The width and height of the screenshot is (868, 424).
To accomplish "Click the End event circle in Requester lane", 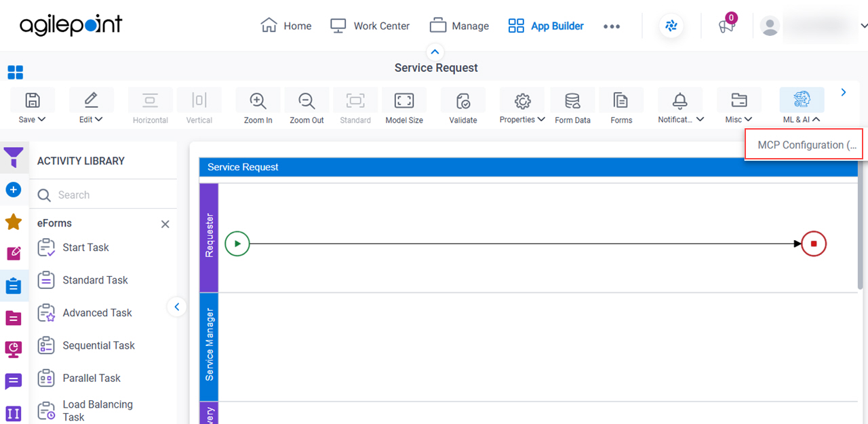I will point(814,244).
